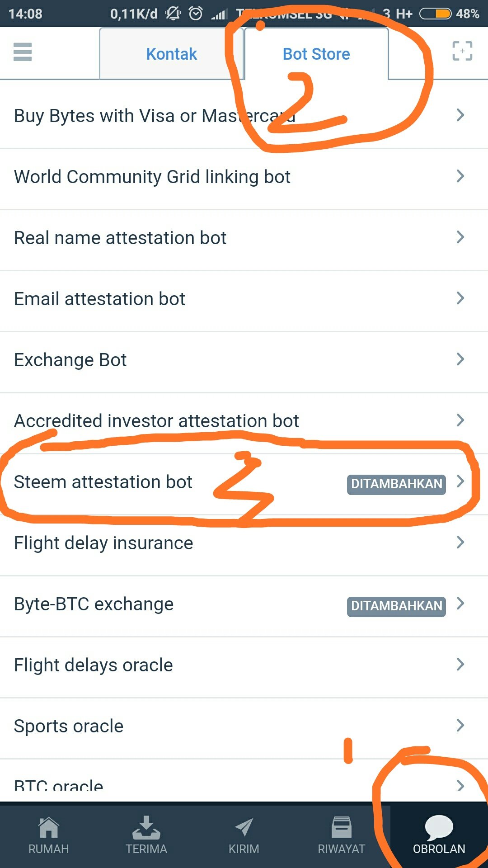488x868 pixels.
Task: Switch to the Kontak tab
Action: (172, 54)
